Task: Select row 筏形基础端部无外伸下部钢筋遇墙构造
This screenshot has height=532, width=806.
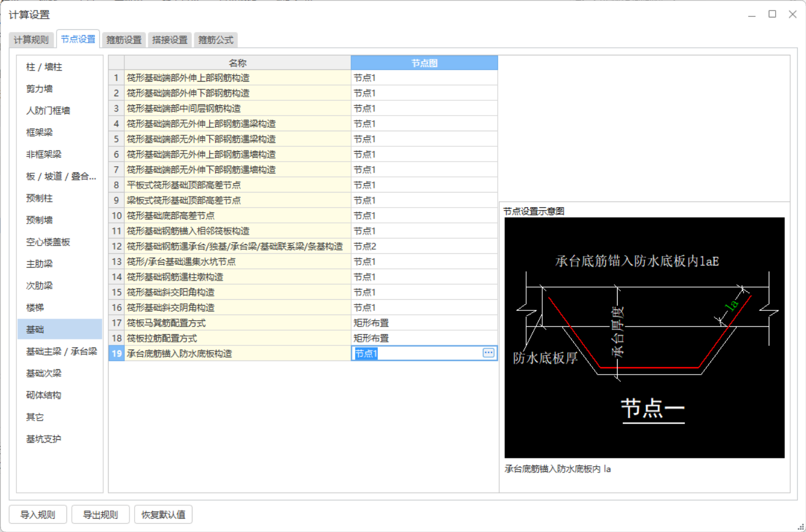Action: click(x=237, y=170)
